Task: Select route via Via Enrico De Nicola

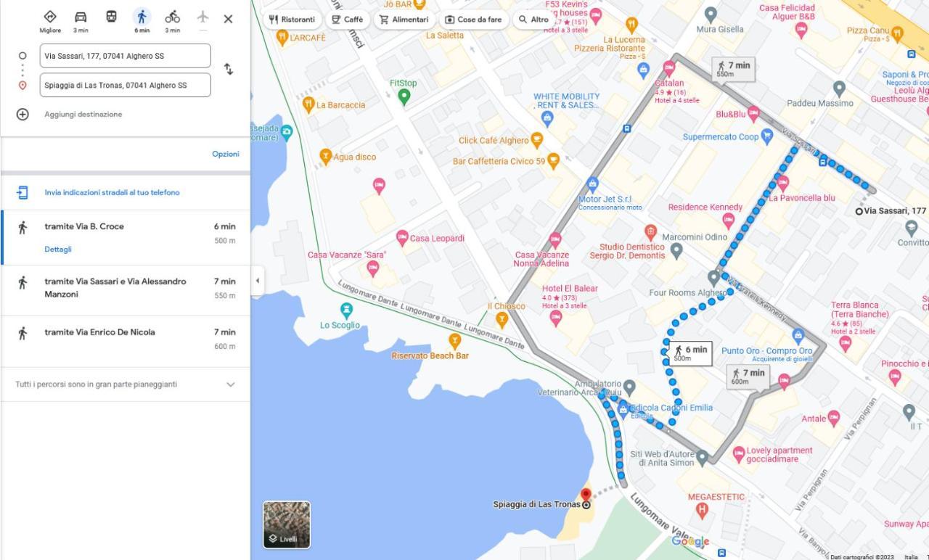Action: coord(125,341)
